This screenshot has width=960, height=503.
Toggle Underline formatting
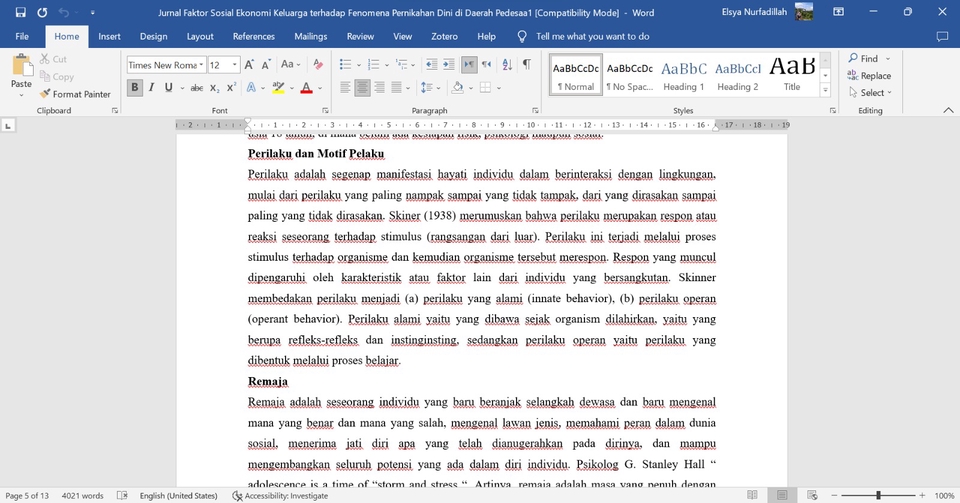tap(168, 88)
